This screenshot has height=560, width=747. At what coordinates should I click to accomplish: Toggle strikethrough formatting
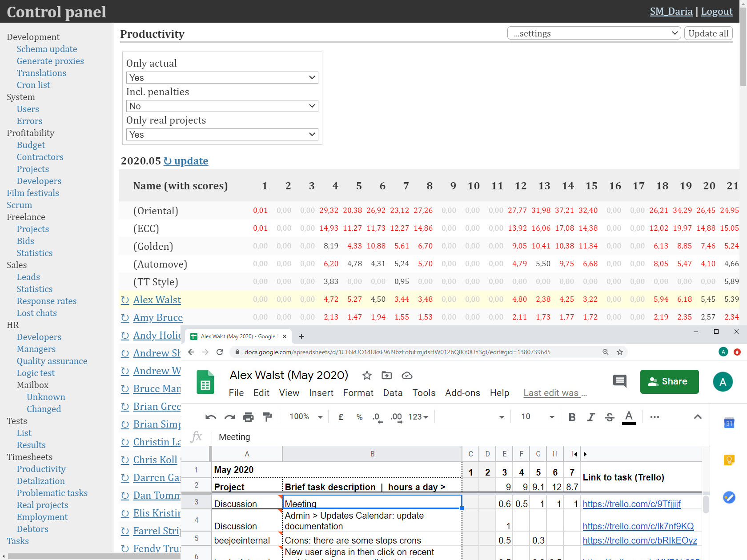tap(610, 417)
